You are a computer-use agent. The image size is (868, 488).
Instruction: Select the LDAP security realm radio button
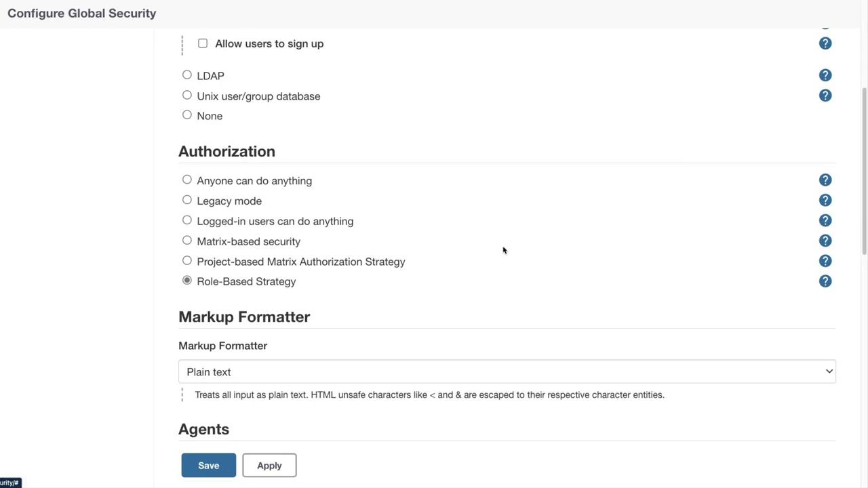click(x=187, y=75)
